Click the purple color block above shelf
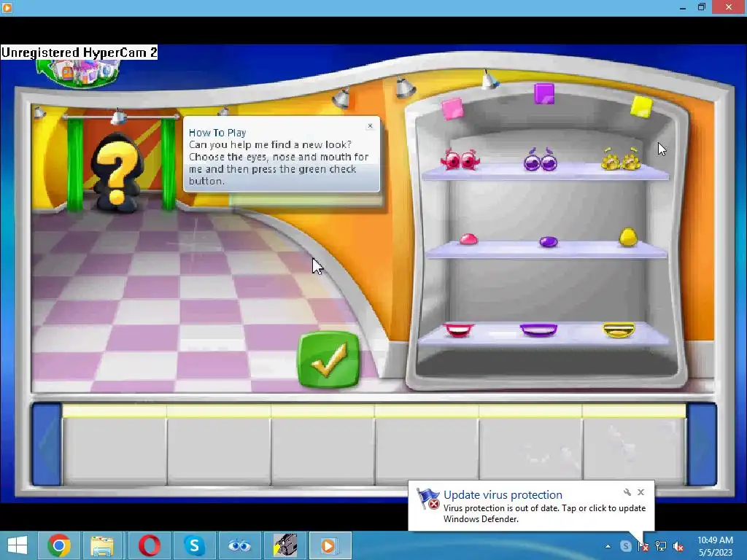Screen dimensions: 747x560 [544, 93]
